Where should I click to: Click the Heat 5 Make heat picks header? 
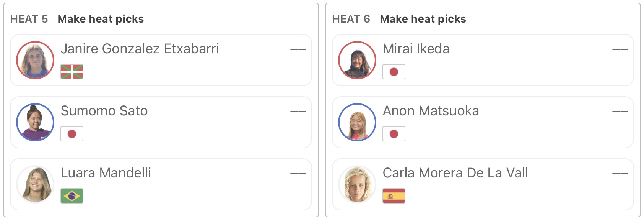coord(101,19)
